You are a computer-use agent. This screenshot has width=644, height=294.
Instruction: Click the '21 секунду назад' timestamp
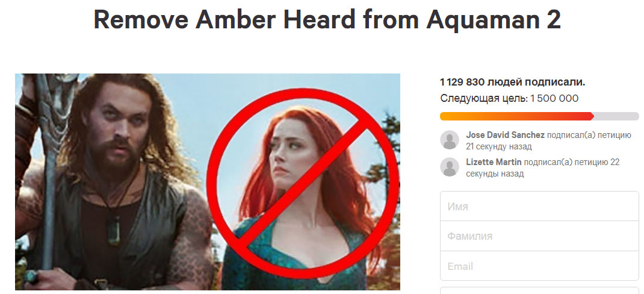498,146
